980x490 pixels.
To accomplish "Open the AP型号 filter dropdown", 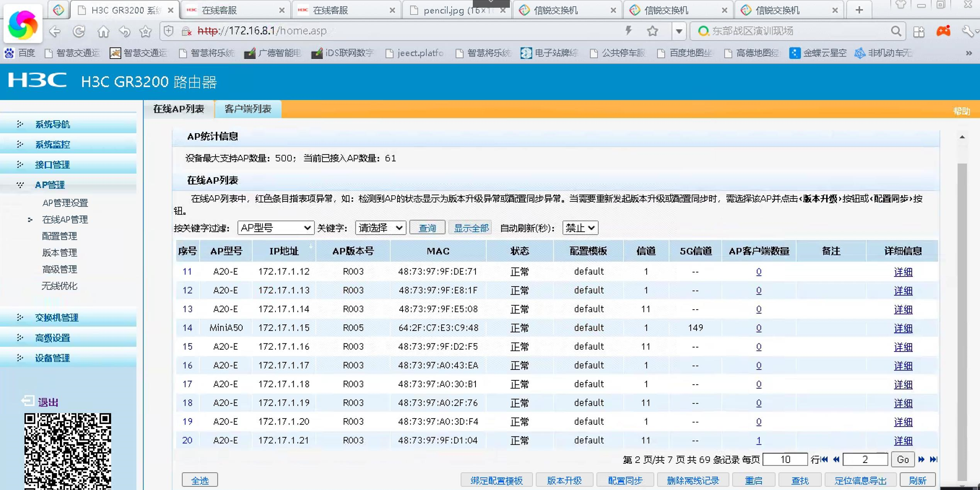I will coord(275,228).
